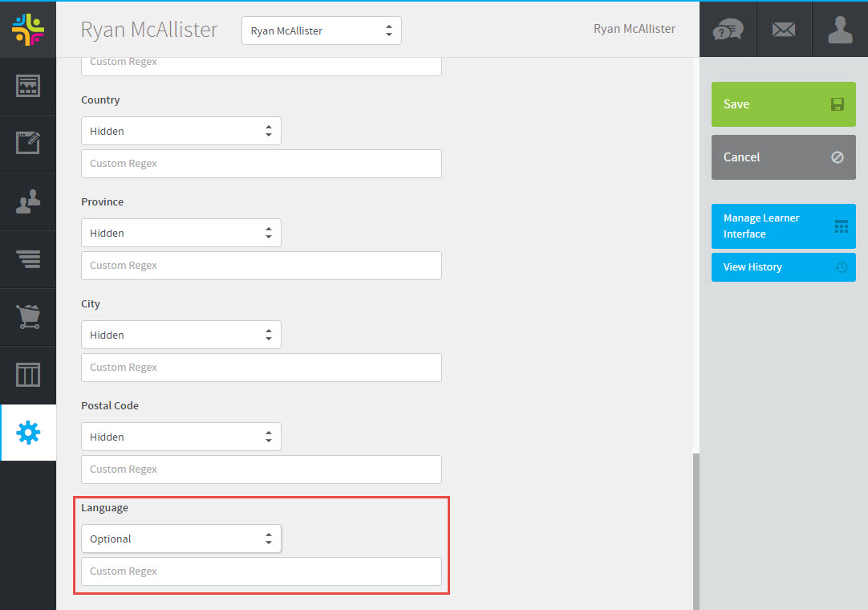Focus the Postal Code Custom Regex field

point(262,470)
